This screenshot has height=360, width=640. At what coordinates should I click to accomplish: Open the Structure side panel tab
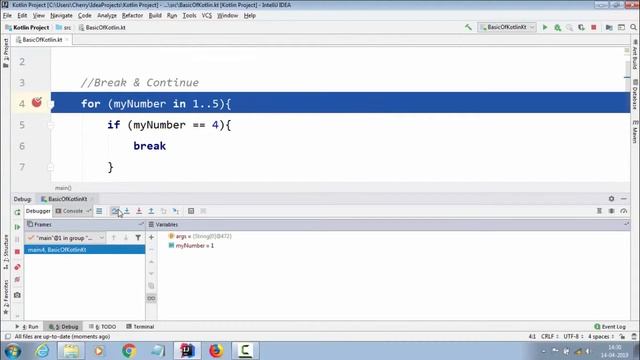tap(6, 251)
